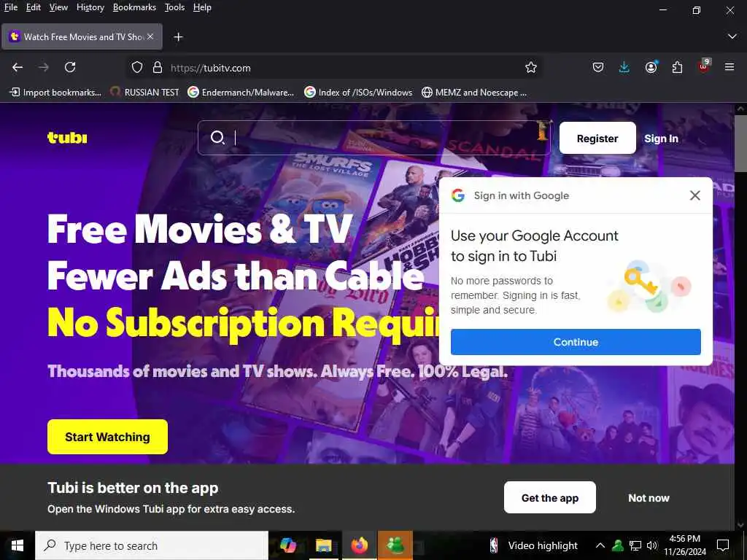Click the Register button
This screenshot has width=747, height=560.
coord(597,138)
